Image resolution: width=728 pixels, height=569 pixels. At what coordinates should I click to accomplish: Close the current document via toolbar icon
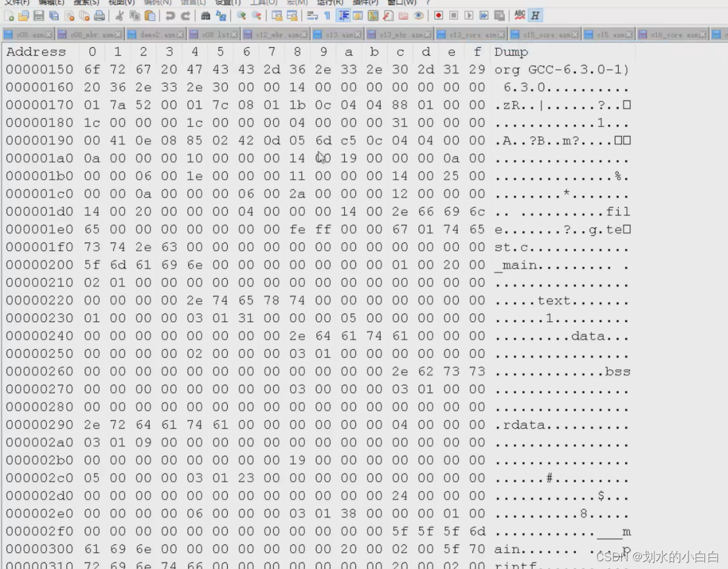click(x=70, y=16)
